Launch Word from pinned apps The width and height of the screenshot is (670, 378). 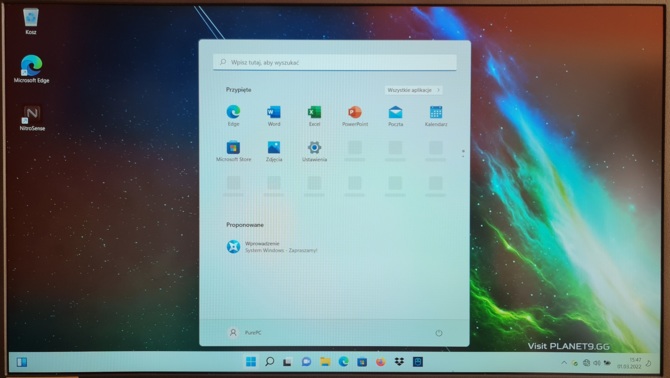click(274, 116)
